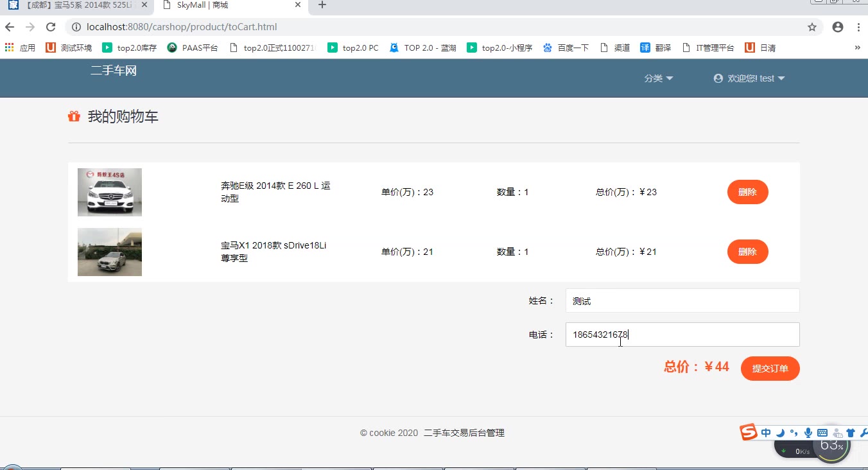Open the top2.0库存 bookmark
This screenshot has height=470, width=868.
(129, 48)
